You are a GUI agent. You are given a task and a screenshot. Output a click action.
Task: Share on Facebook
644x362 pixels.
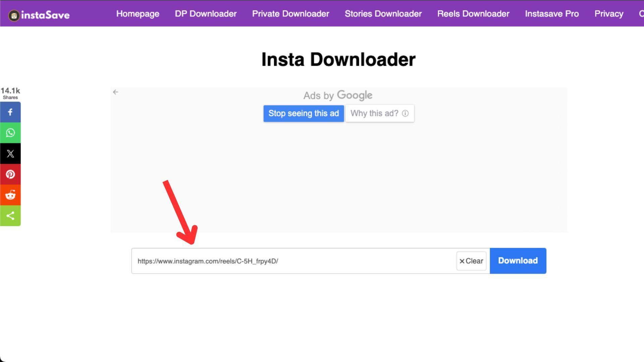10,112
